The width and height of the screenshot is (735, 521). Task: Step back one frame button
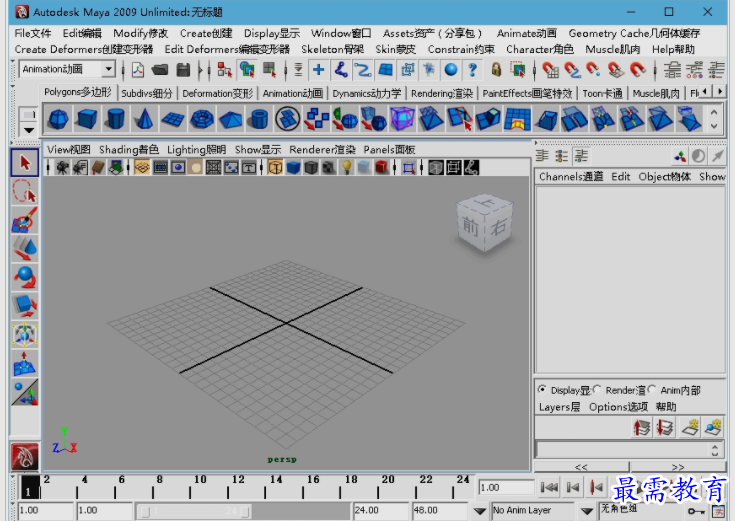573,487
